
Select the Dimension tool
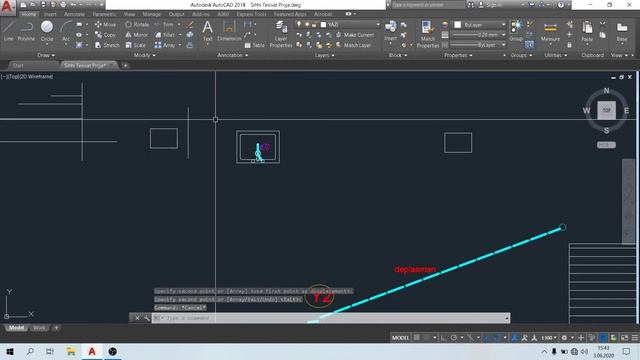(x=229, y=31)
